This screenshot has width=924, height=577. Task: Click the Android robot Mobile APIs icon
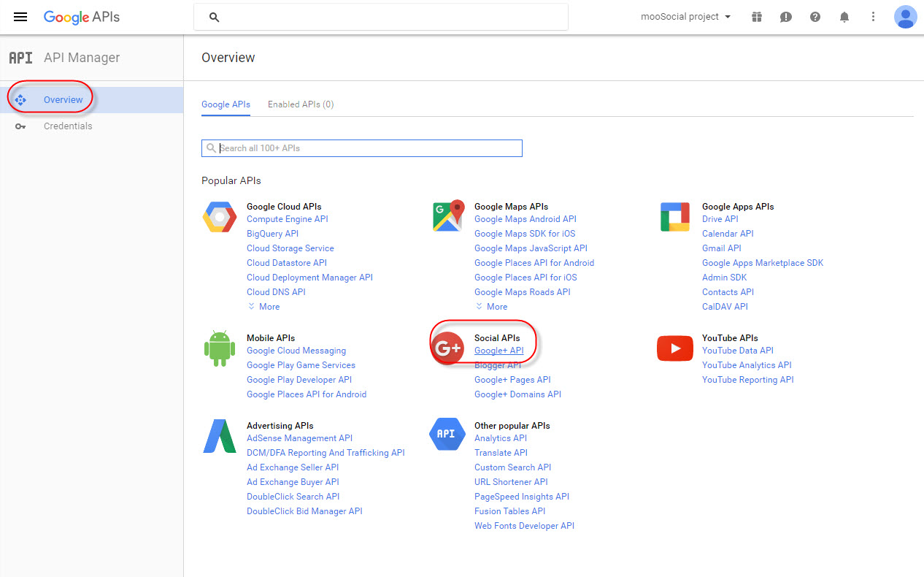[x=219, y=348]
